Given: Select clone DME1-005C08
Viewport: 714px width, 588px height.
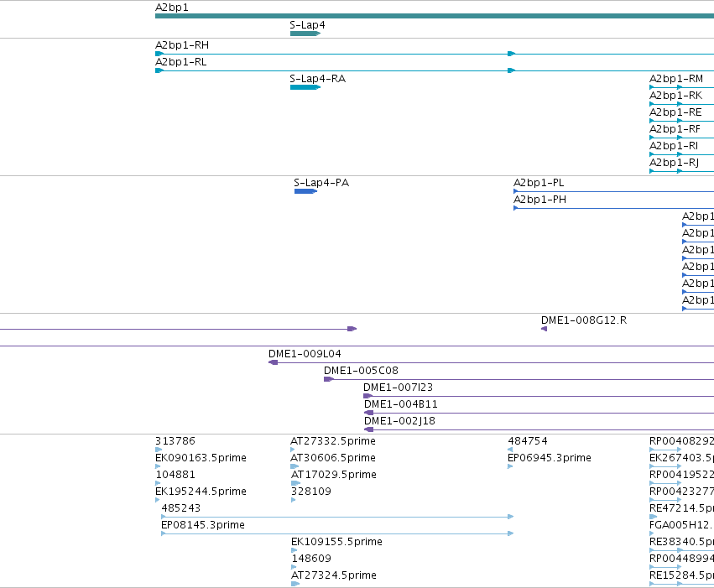Looking at the screenshot, I should click(519, 379).
